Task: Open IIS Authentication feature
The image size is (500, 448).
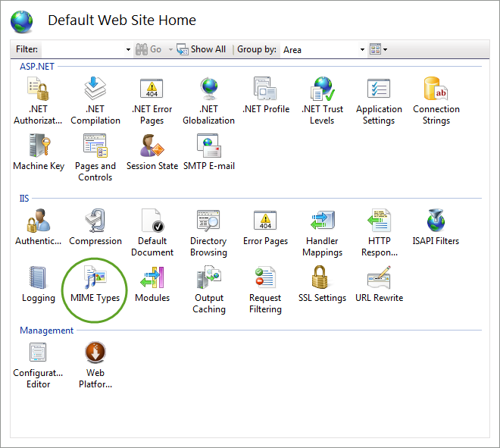Action: click(39, 227)
